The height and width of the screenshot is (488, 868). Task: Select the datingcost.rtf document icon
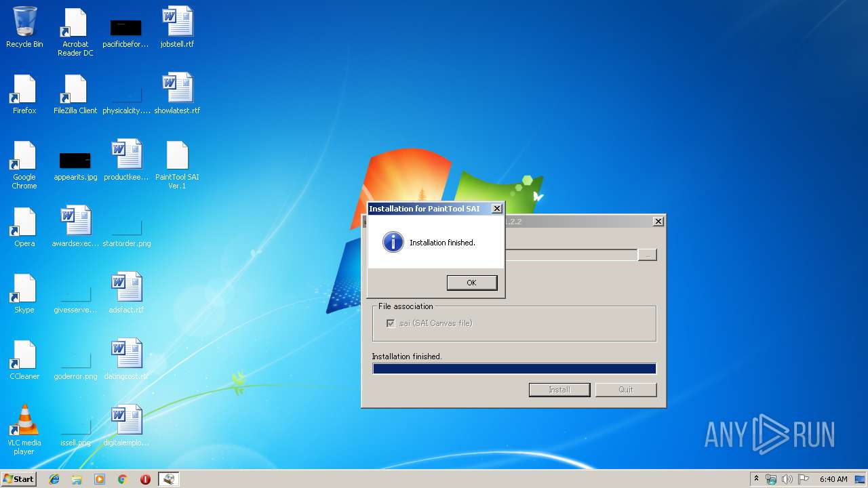pos(126,360)
